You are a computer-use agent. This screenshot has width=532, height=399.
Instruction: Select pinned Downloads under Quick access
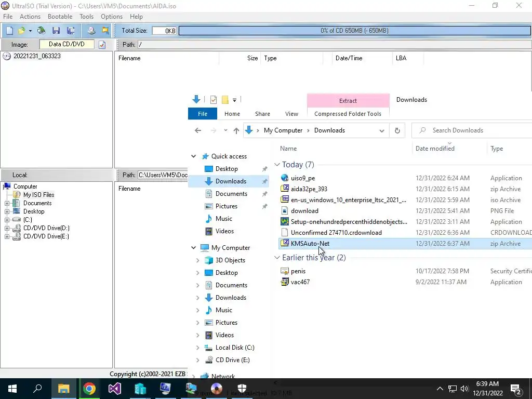click(229, 181)
